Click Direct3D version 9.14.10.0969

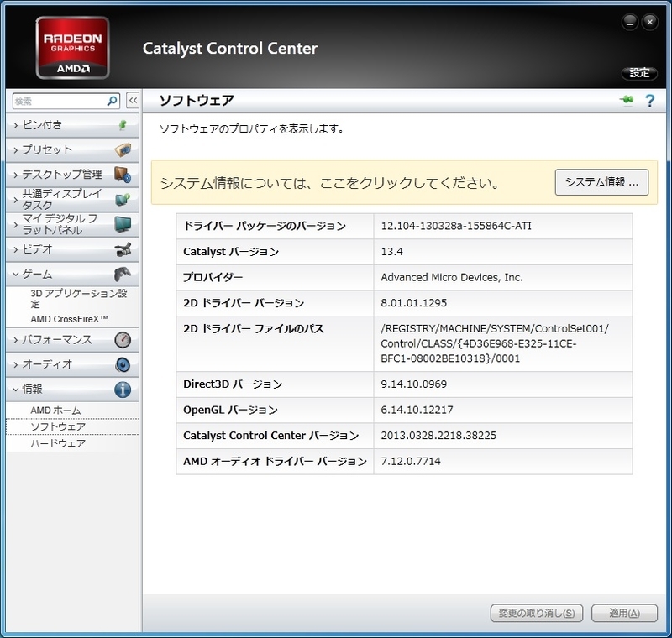point(413,384)
